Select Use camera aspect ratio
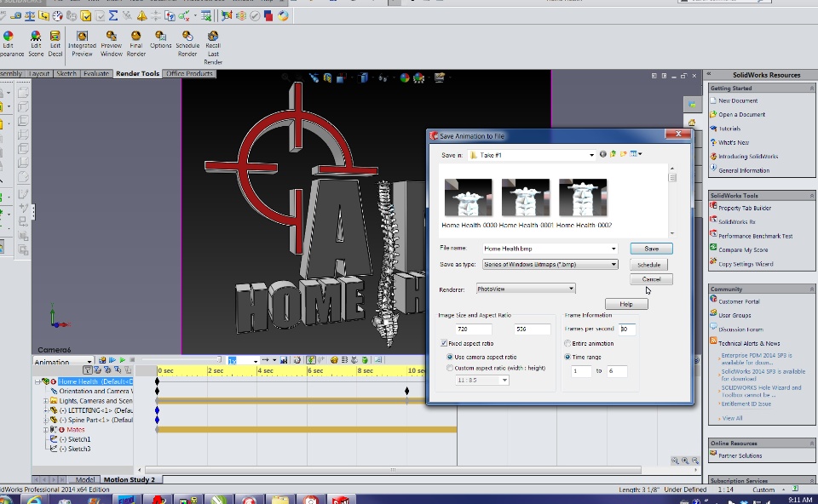818x504 pixels. (450, 357)
